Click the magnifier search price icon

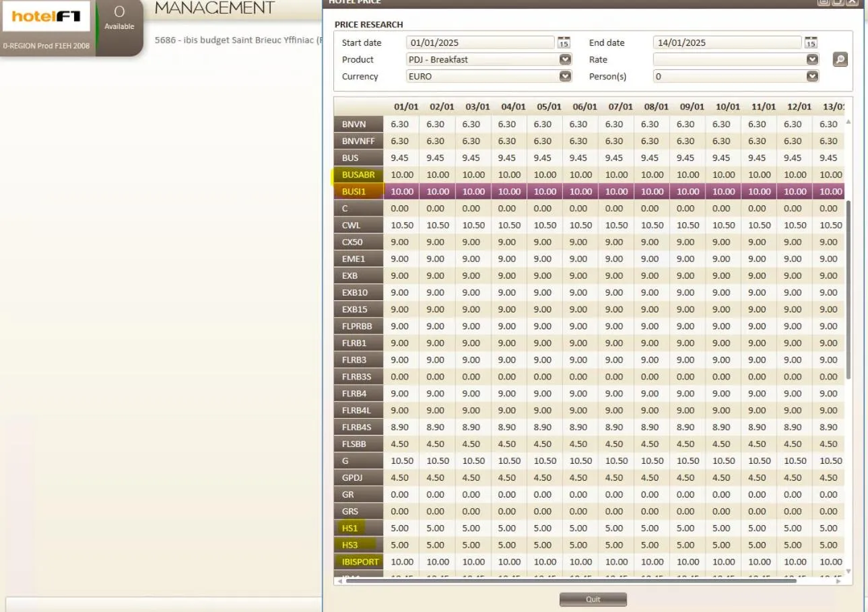[840, 59]
